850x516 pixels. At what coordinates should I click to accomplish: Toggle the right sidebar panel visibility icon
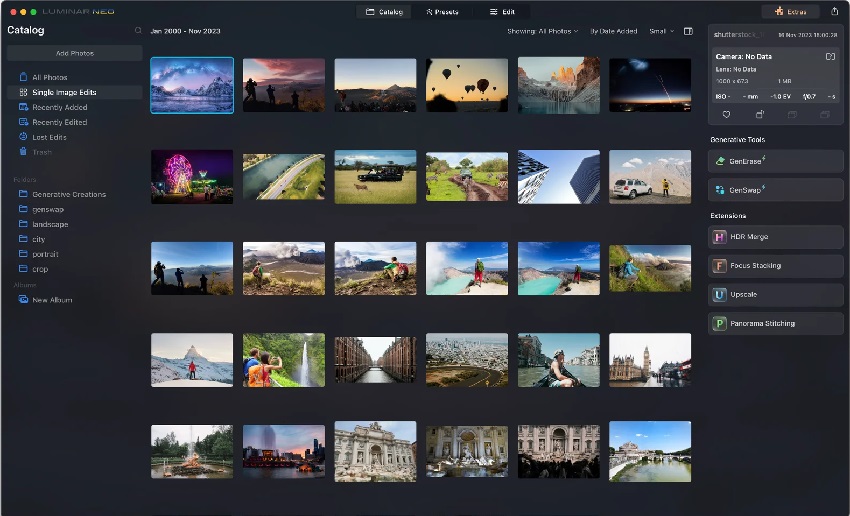tap(688, 31)
